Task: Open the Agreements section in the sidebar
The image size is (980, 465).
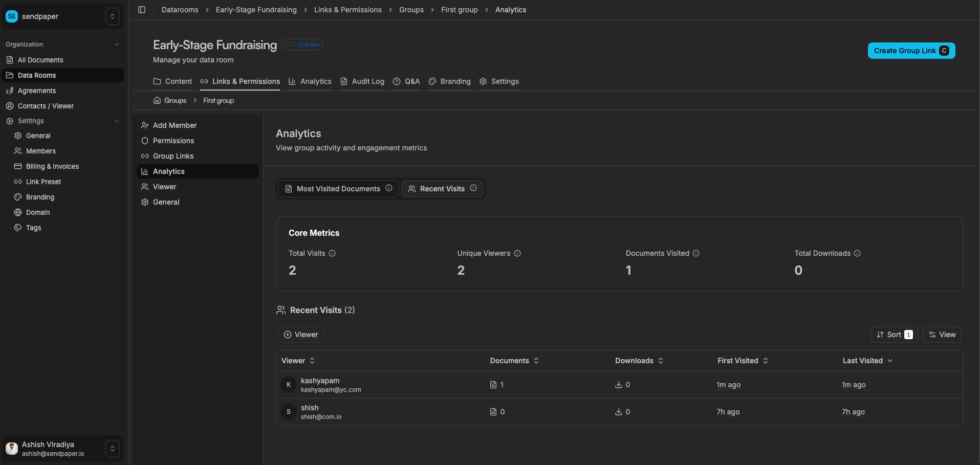Action: (36, 91)
